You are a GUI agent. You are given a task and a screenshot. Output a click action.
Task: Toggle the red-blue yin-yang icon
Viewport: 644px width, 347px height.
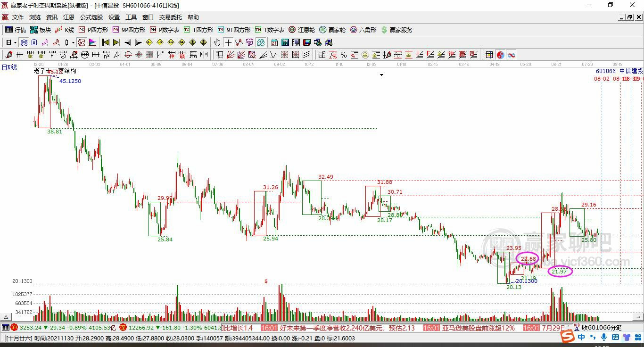500,55
